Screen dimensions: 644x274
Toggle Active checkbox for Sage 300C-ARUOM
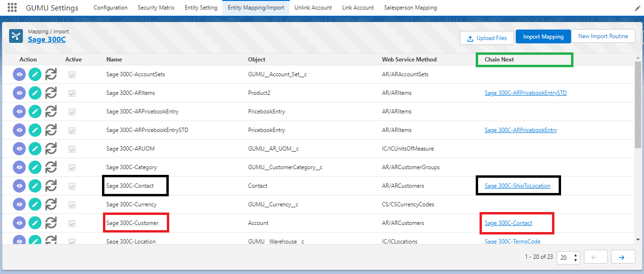point(72,149)
